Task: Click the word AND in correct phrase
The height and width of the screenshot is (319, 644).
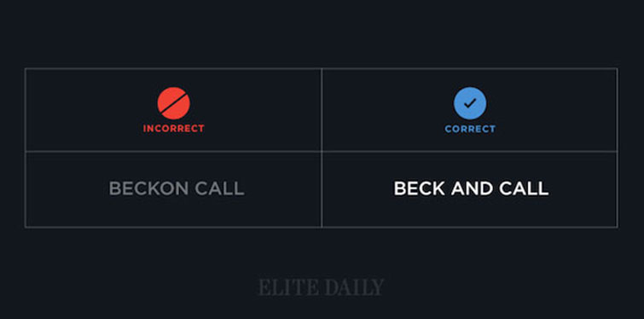Action: [x=472, y=188]
